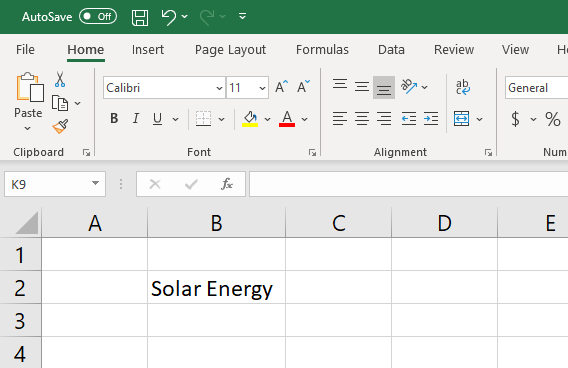Select cell B2 containing Solar Energy
Image resolution: width=568 pixels, height=368 pixels.
[x=217, y=287]
